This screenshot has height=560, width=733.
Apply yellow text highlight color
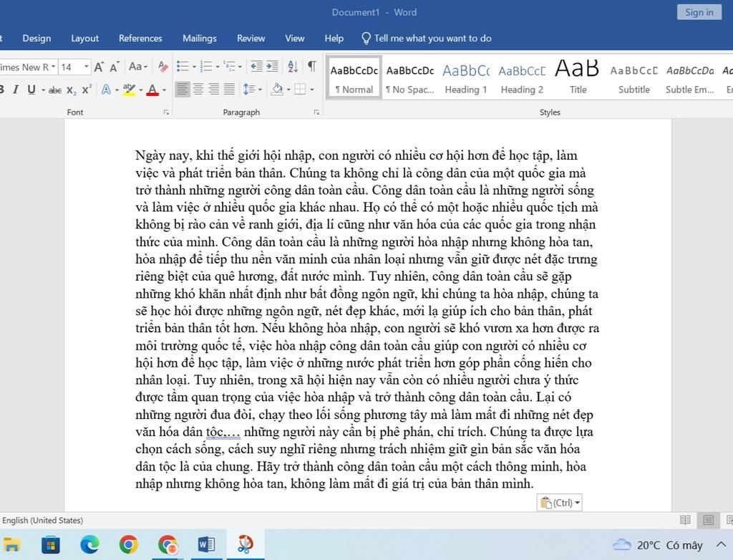pos(130,90)
